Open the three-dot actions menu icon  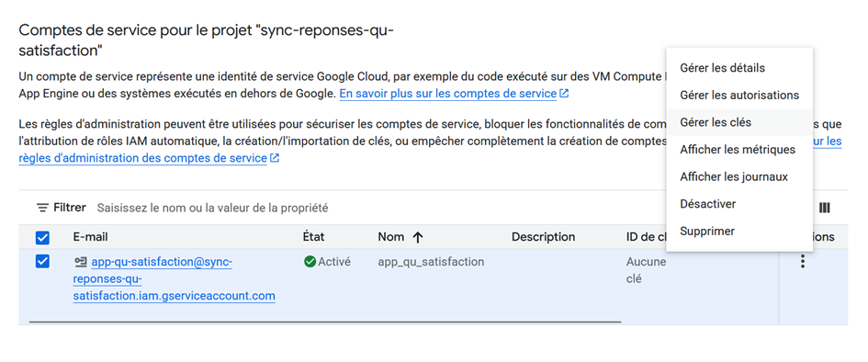click(802, 261)
